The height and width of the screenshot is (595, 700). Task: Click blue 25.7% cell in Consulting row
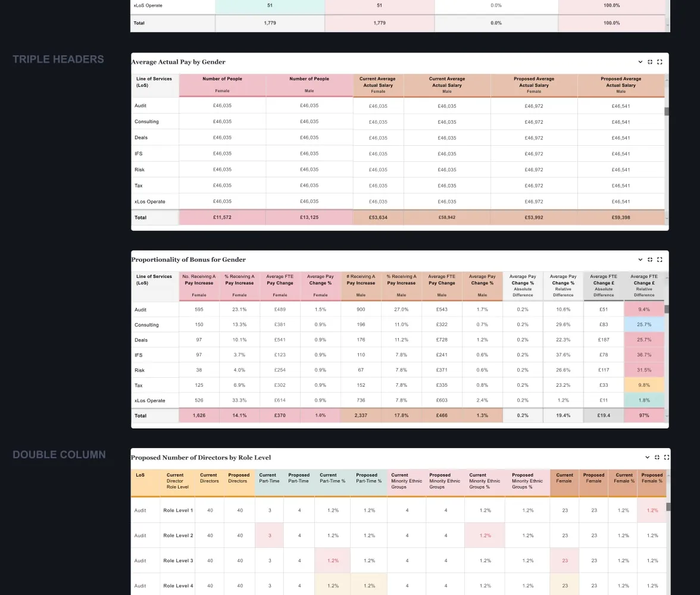click(643, 325)
